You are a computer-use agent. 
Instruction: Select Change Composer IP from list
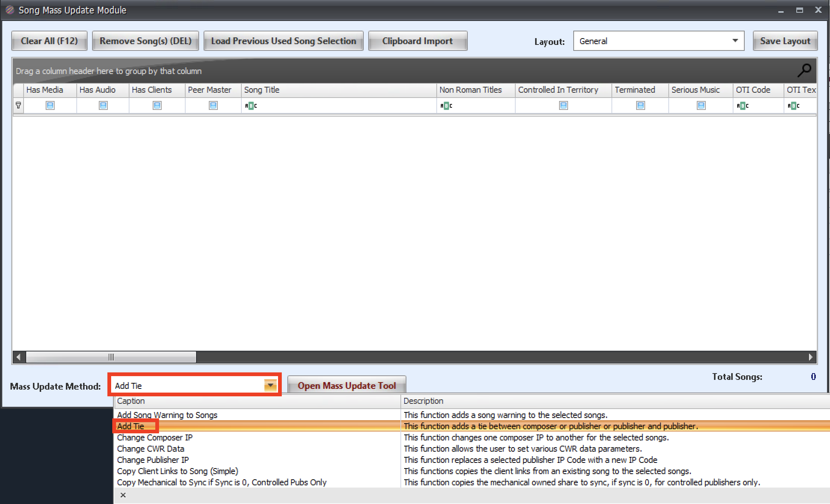pos(155,437)
